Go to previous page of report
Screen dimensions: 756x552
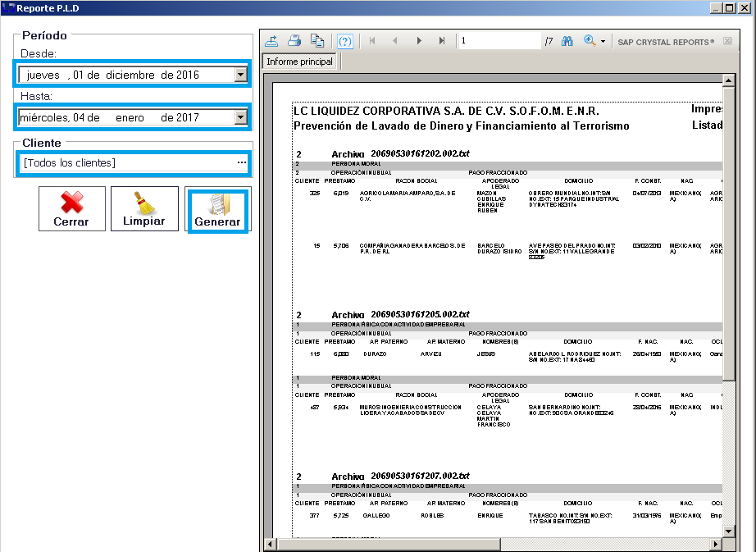(x=395, y=41)
